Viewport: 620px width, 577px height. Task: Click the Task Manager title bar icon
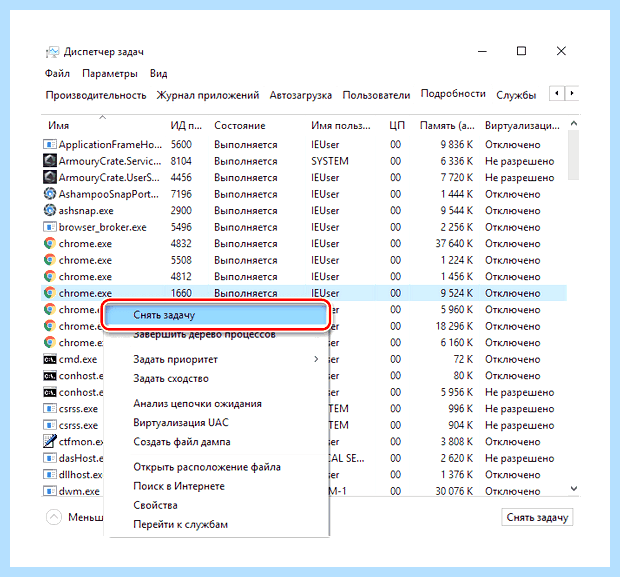52,52
